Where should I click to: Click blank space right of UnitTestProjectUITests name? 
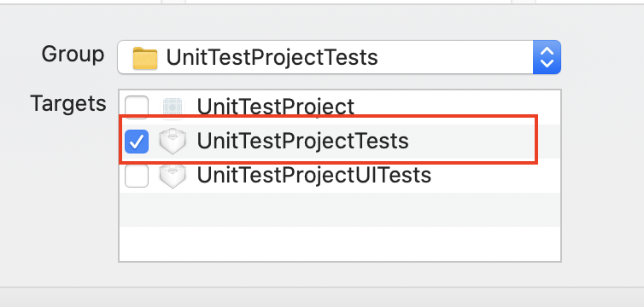point(495,176)
